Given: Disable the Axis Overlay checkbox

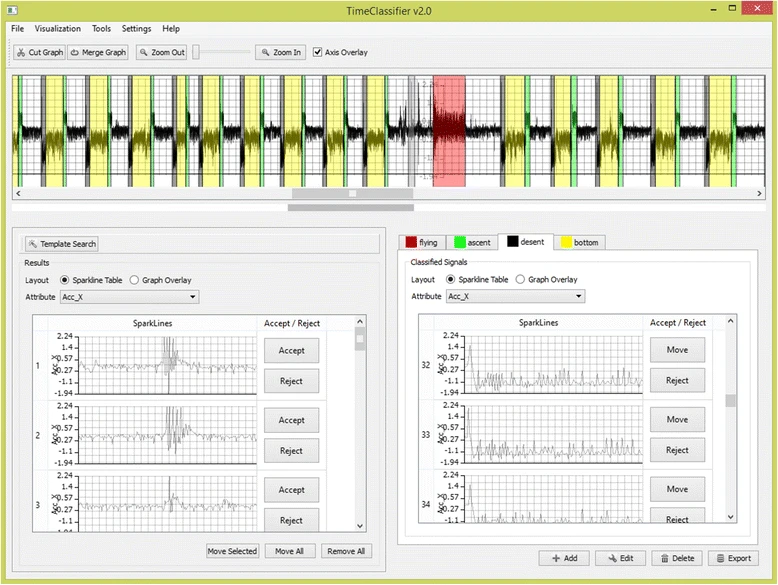Looking at the screenshot, I should tap(318, 52).
